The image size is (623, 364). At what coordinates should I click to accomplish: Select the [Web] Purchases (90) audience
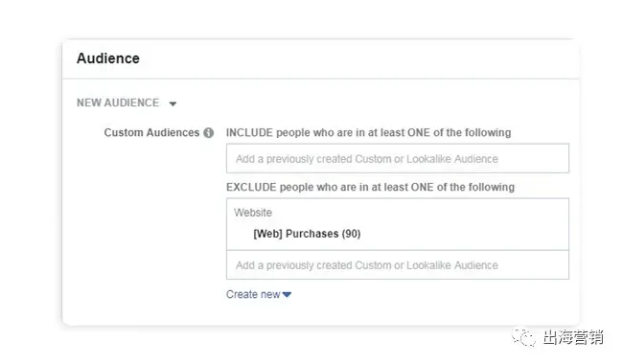307,234
